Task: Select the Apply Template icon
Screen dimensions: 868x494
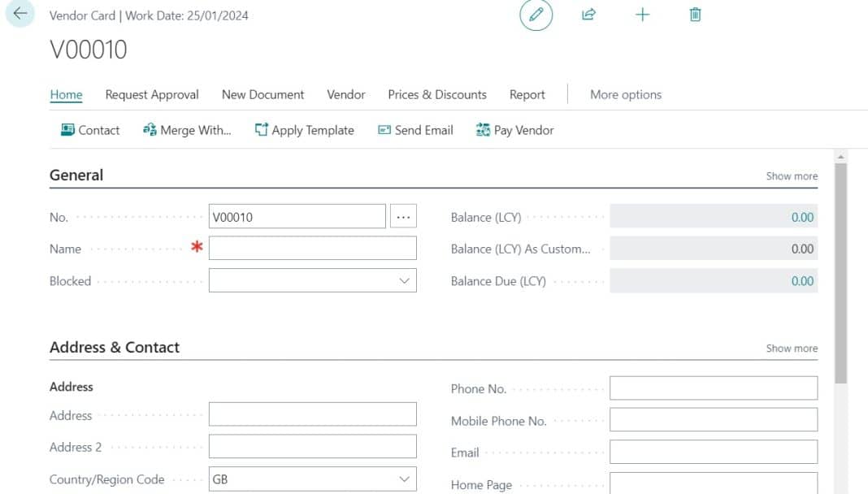Action: coord(260,130)
